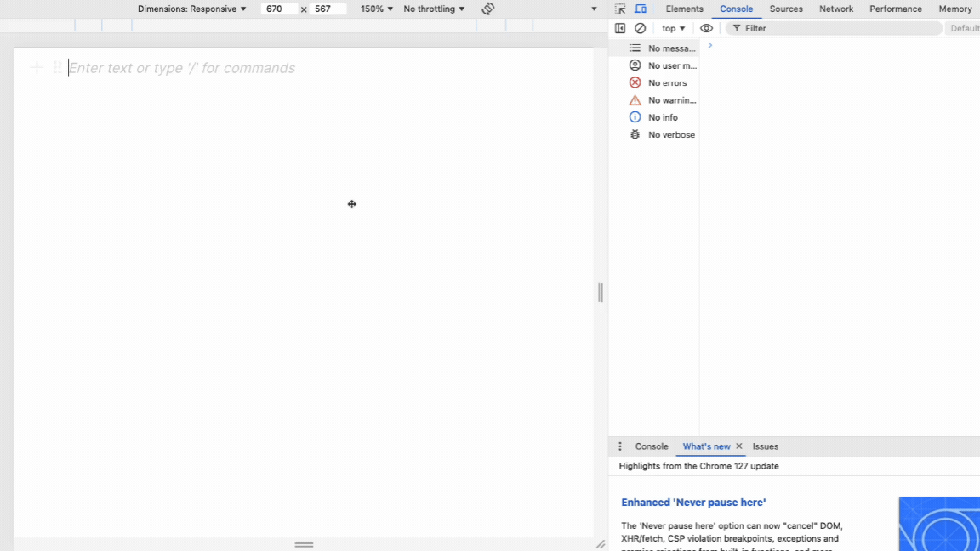Open the drawer's three-dot menu

pos(620,446)
